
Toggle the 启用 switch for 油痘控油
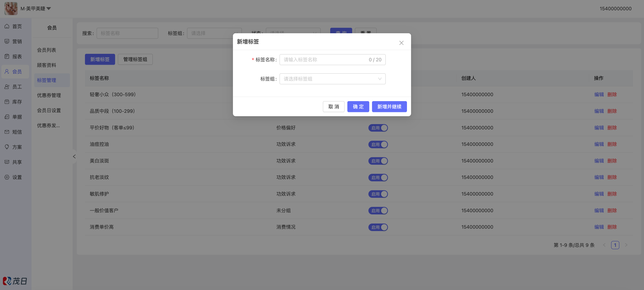pos(378,144)
